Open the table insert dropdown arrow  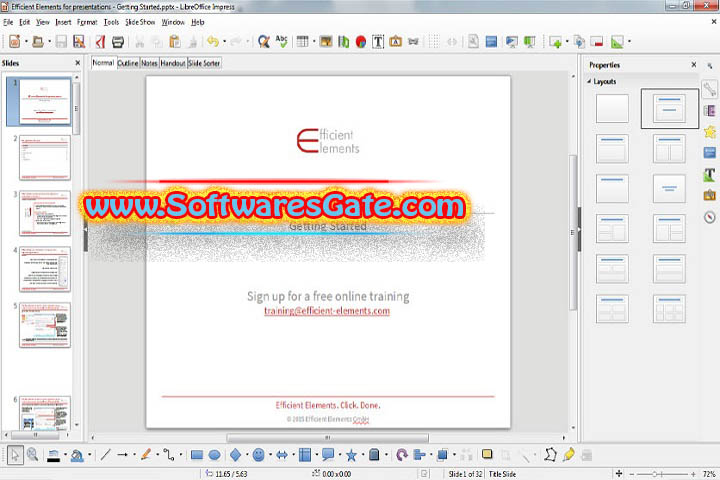(x=314, y=42)
